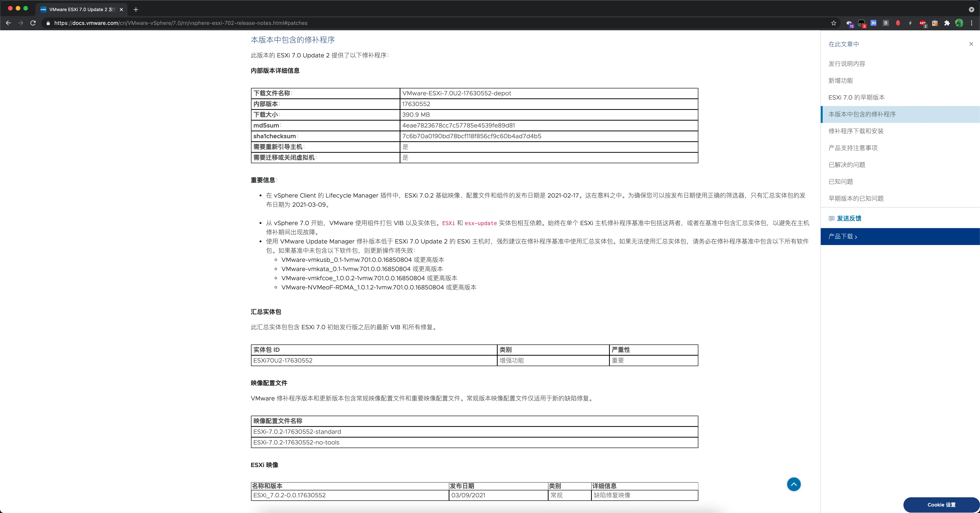980x513 pixels.
Task: Open ESXi 7.0 的早期版本 sidebar entry
Action: pyautogui.click(x=856, y=97)
